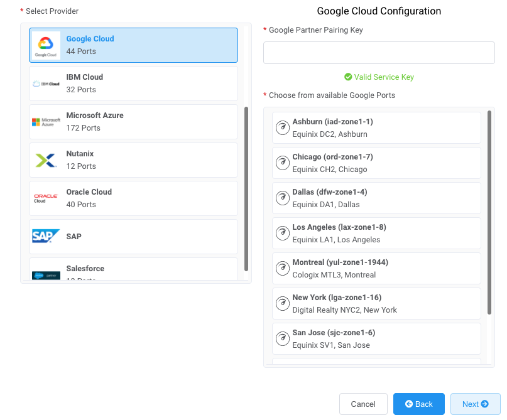Click the SAP logo icon
The height and width of the screenshot is (420, 507).
pyautogui.click(x=46, y=236)
